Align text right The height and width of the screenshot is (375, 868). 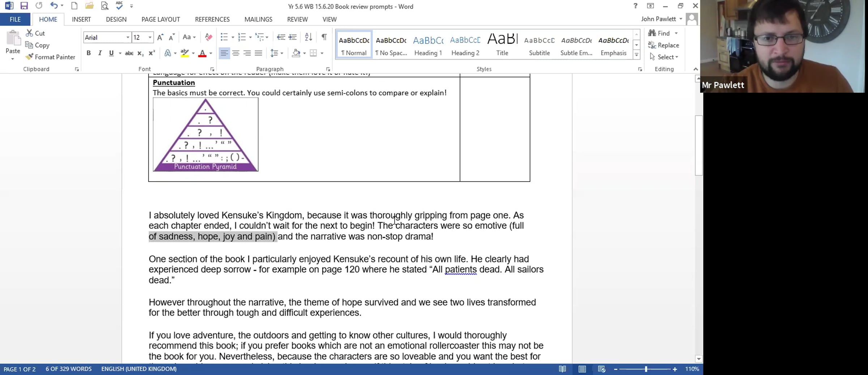[247, 54]
